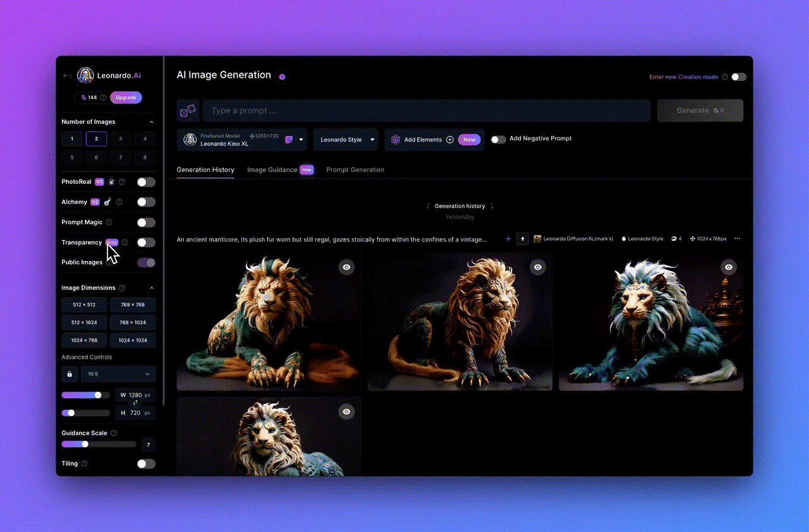Image resolution: width=809 pixels, height=532 pixels.
Task: Click the Upgrade button
Action: [126, 97]
